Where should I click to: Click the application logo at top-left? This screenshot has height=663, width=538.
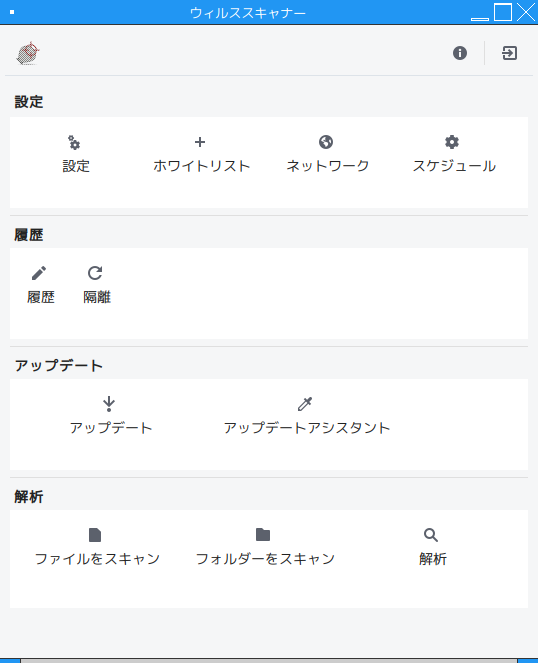(28, 53)
